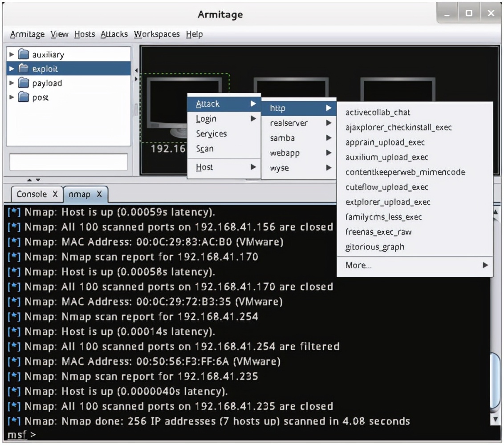The width and height of the screenshot is (504, 445).
Task: Choose freenas_exec_raw exploit from list
Action: (378, 232)
